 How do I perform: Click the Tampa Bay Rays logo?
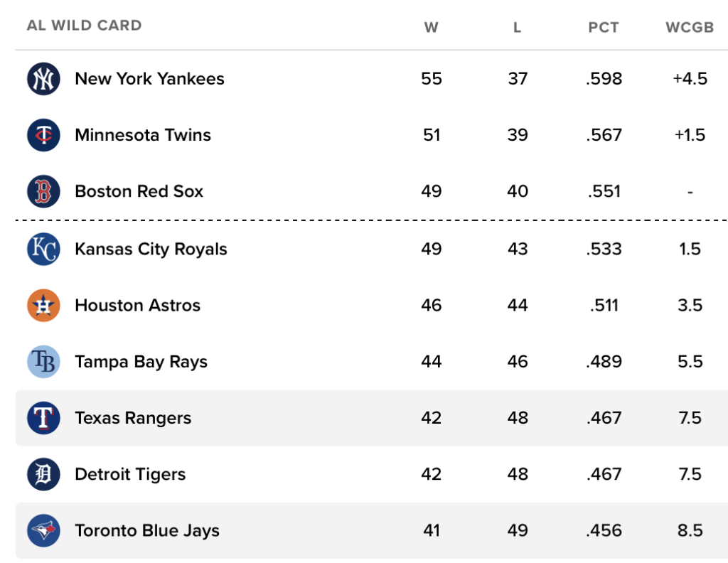tap(43, 362)
